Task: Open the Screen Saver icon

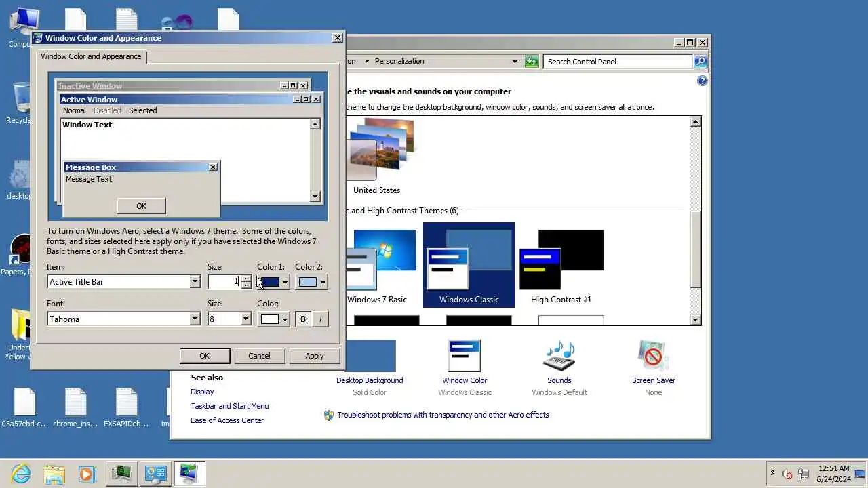Action: [654, 356]
